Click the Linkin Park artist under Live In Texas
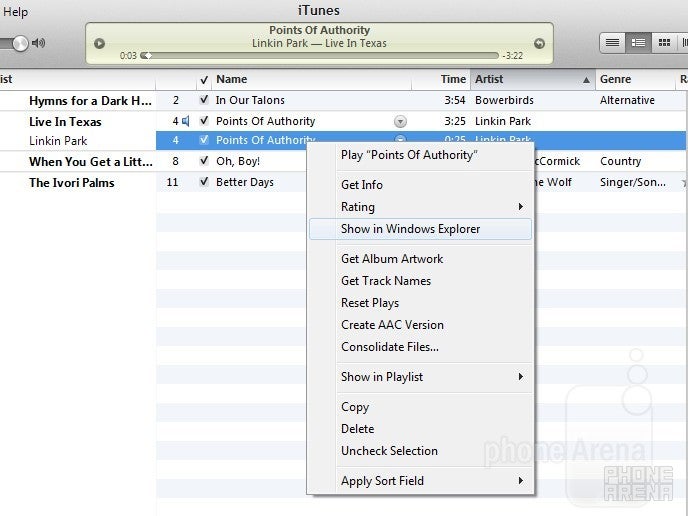Viewport: 688px width, 516px height. pos(58,141)
